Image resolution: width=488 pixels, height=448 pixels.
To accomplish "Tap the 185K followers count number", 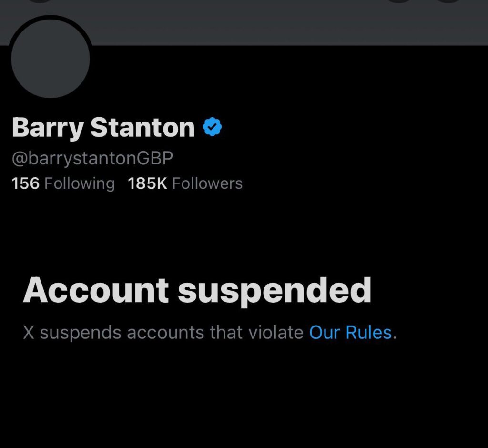I will click(x=147, y=183).
